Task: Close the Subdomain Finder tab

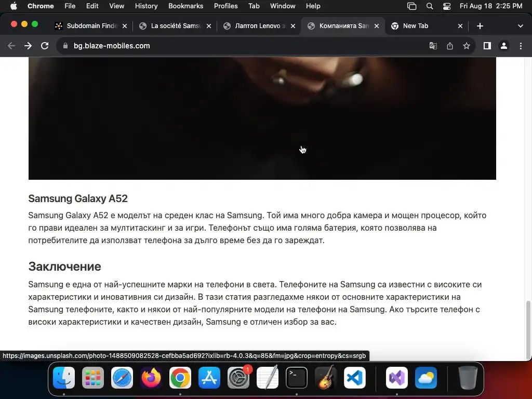Action: point(125,26)
